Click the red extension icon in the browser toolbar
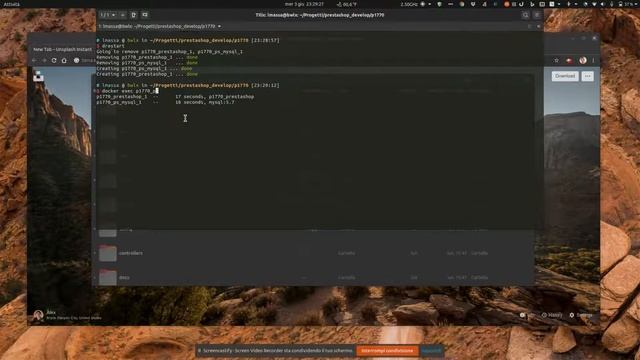The height and width of the screenshot is (360, 640). tap(569, 60)
